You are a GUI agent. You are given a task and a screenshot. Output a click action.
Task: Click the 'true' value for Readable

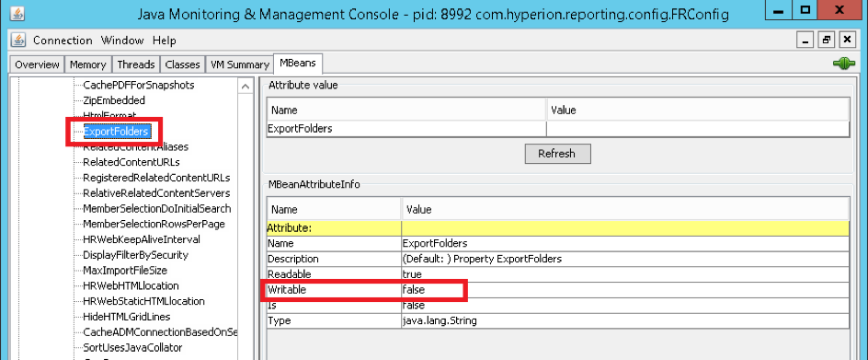coord(412,274)
